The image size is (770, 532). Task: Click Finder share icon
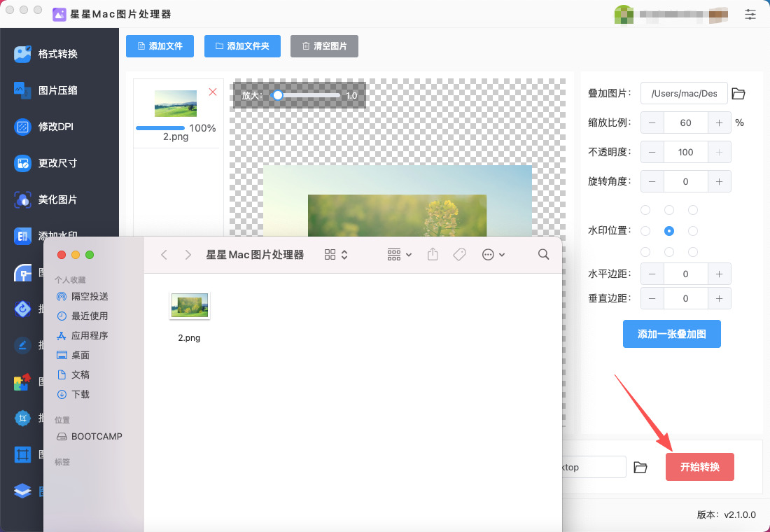[432, 255]
